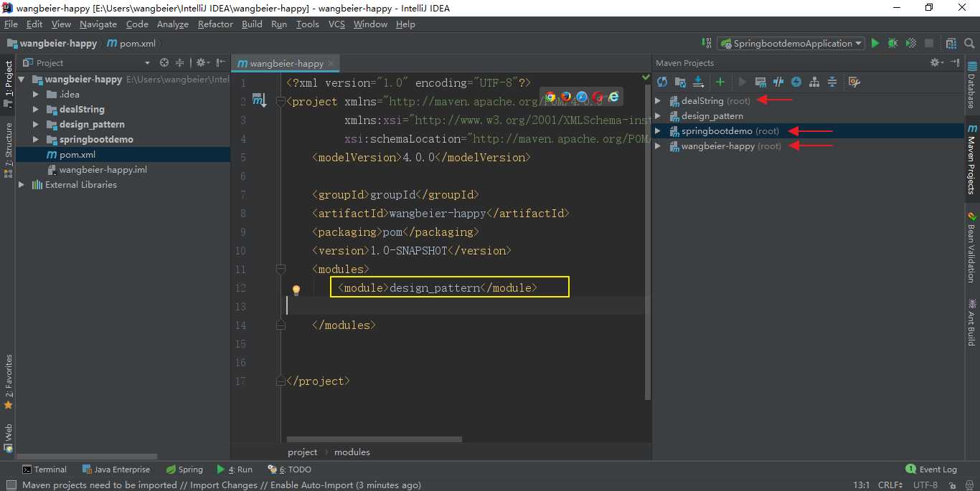The width and height of the screenshot is (980, 491).
Task: Expand wangbeier-happy (root) in Maven Projects
Action: (x=658, y=146)
